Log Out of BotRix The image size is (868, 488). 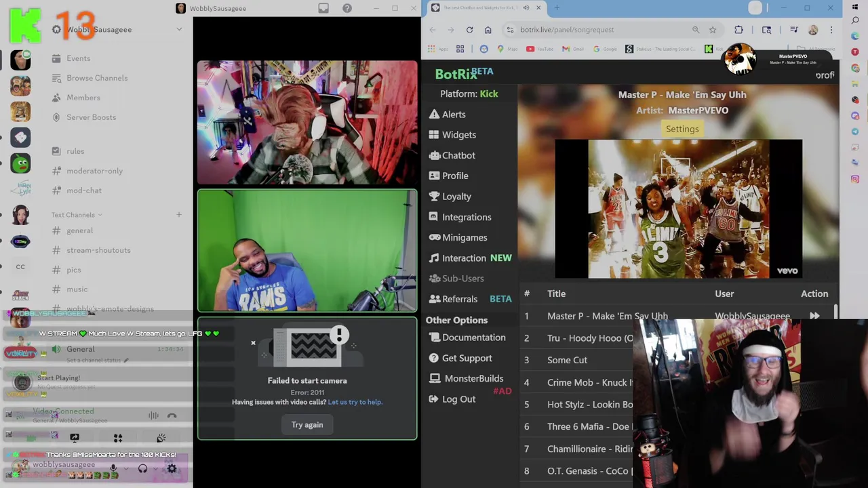(452, 399)
